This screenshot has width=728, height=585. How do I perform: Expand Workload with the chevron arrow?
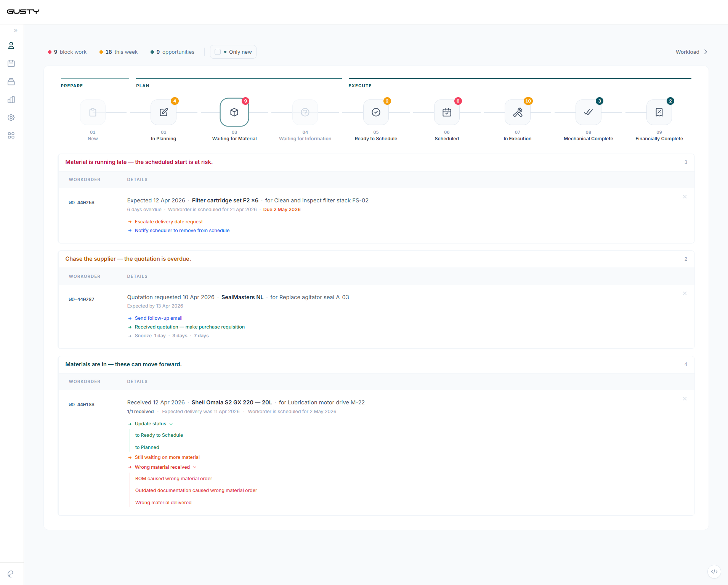(706, 52)
